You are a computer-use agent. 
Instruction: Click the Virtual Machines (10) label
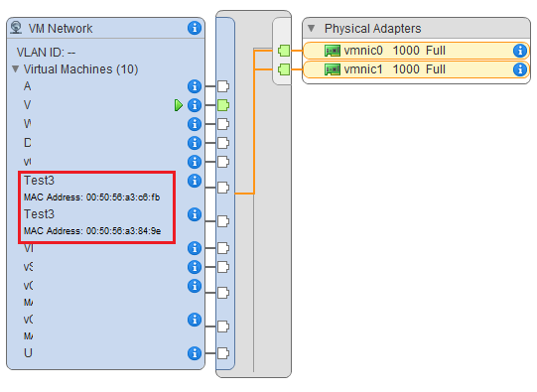[x=80, y=69]
